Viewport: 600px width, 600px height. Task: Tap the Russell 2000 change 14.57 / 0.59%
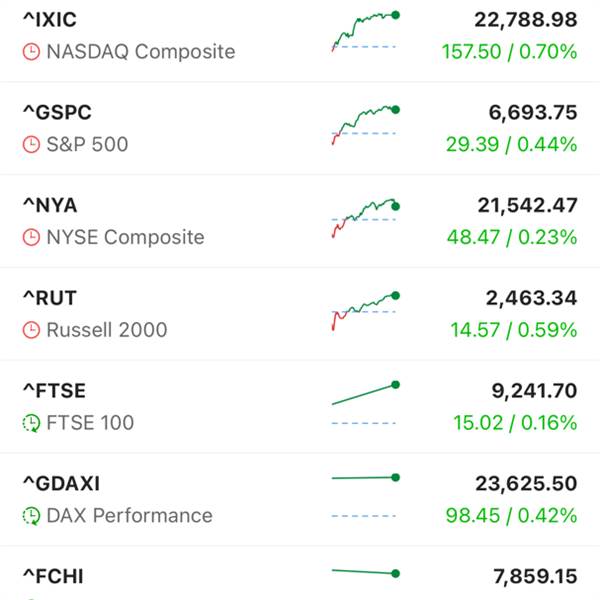click(x=511, y=330)
